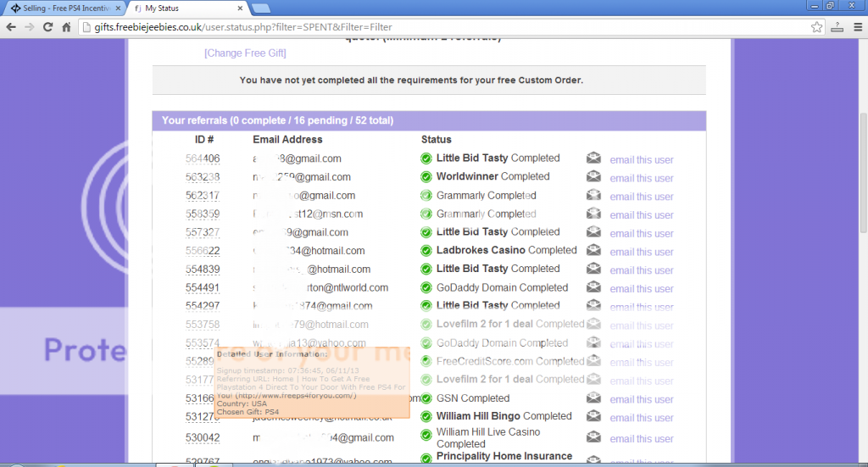Click envelope icon for referral 562317

click(593, 195)
